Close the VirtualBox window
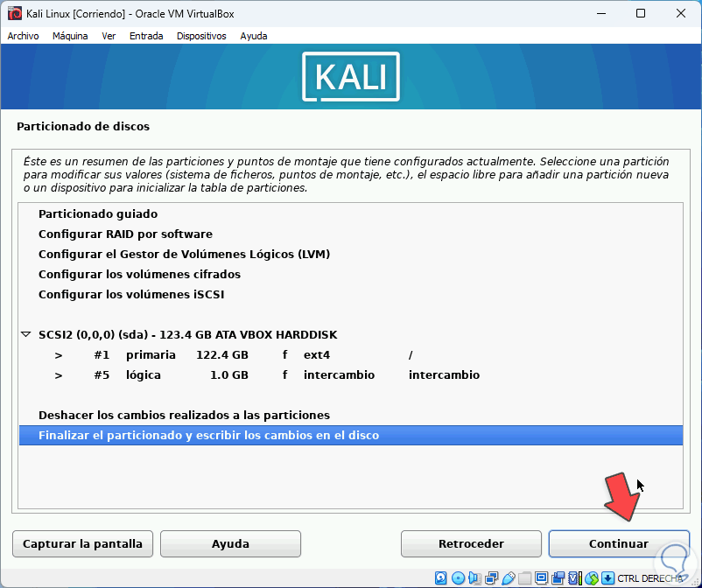 681,13
